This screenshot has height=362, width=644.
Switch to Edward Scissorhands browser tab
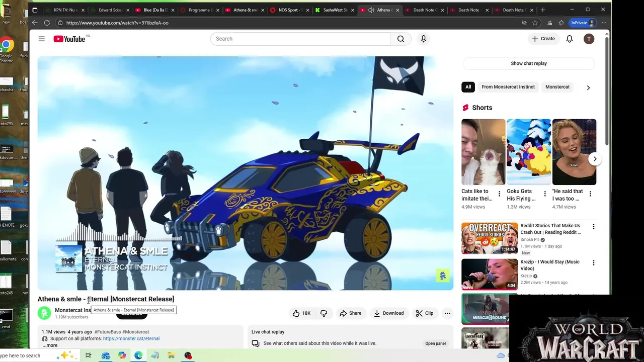110,10
